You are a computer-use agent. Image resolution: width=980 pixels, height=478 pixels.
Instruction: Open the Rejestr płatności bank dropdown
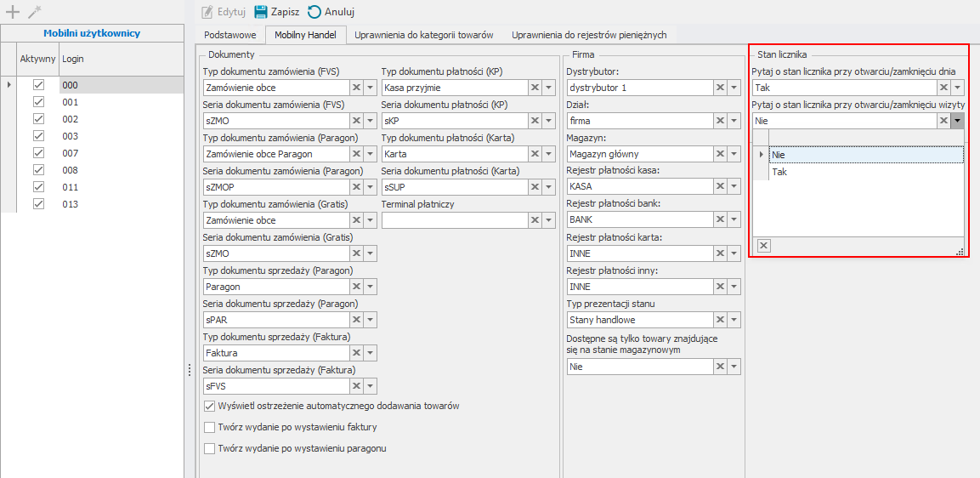(734, 220)
